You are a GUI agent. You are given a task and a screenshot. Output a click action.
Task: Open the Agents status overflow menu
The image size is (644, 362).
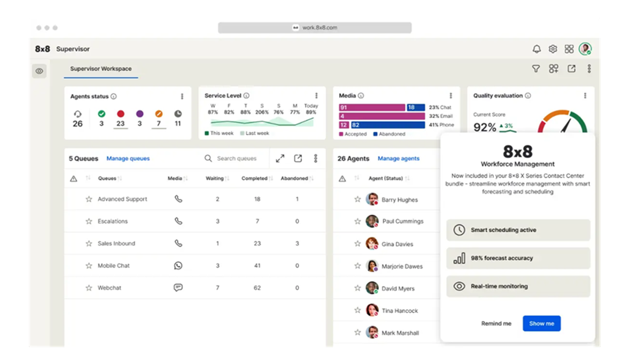[x=182, y=97]
